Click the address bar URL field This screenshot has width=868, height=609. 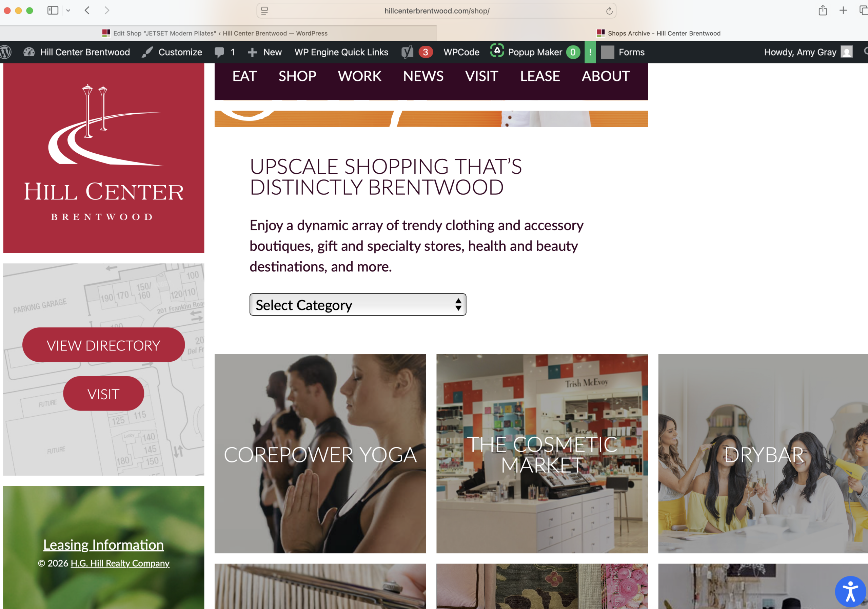437,11
